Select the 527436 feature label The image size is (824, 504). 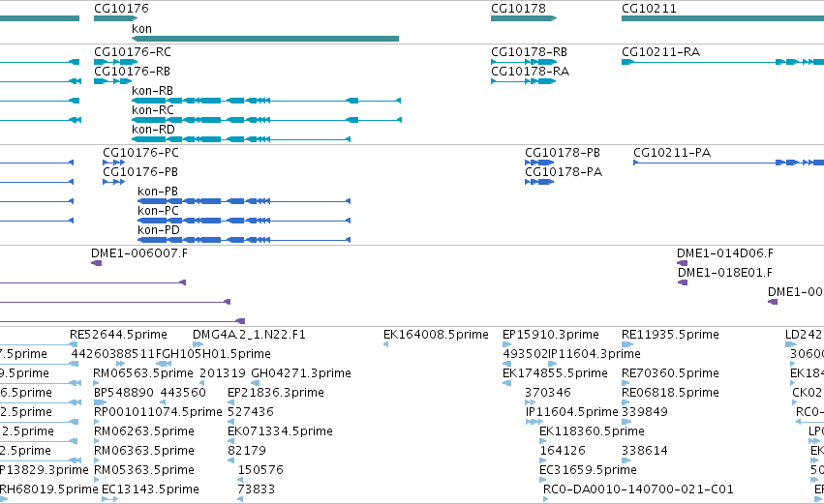coord(251,412)
